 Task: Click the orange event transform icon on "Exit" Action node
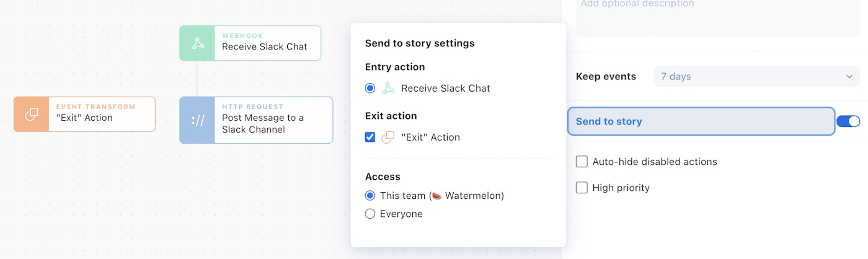click(31, 115)
